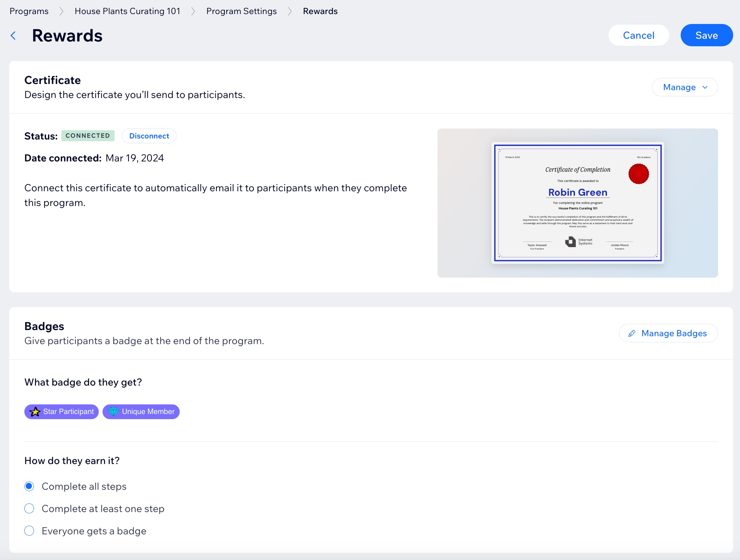Click the star icon on Star Participant badge
This screenshot has height=560, width=740.
click(35, 412)
